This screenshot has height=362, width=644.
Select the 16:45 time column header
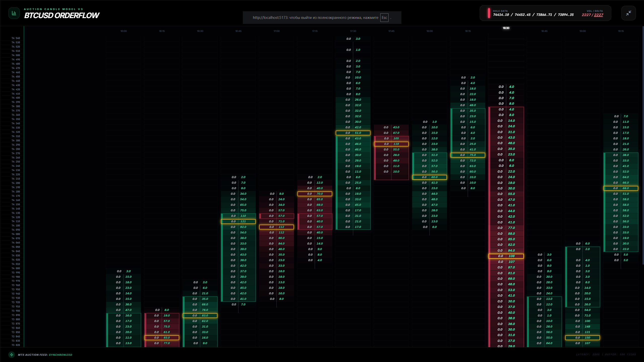tap(238, 31)
